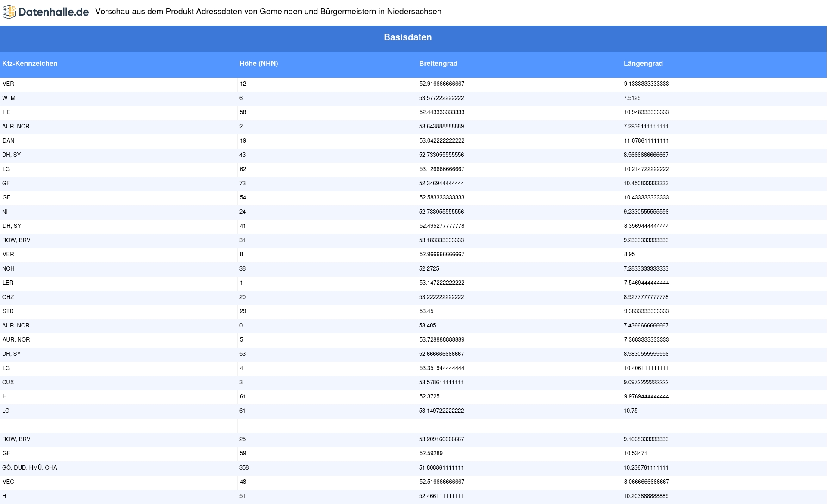Image resolution: width=827 pixels, height=504 pixels.
Task: Select the STD license plate cell
Action: 8,311
